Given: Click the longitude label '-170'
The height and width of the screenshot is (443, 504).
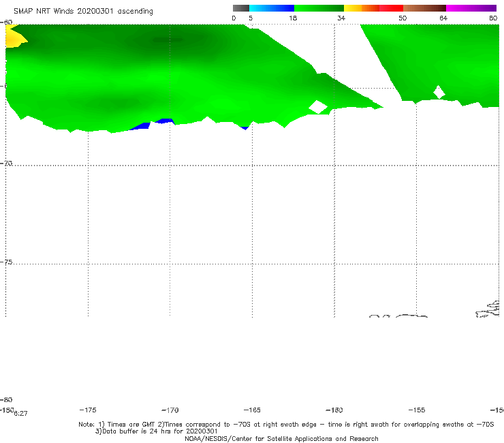Looking at the screenshot, I should coord(170,410).
